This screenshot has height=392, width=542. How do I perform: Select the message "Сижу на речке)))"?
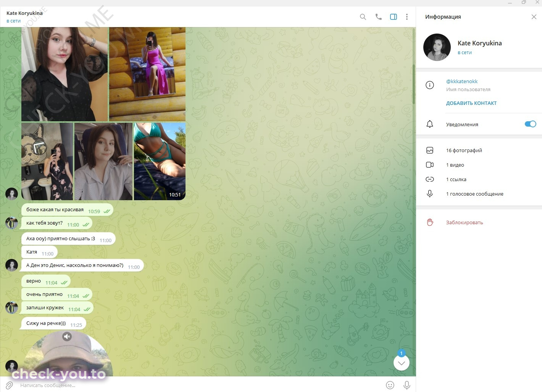tap(54, 324)
